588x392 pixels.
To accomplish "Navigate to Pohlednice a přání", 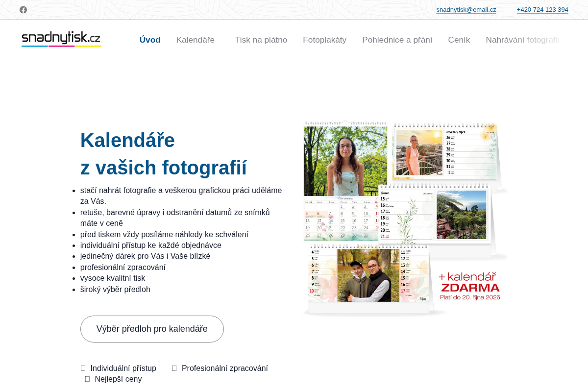I will point(397,40).
